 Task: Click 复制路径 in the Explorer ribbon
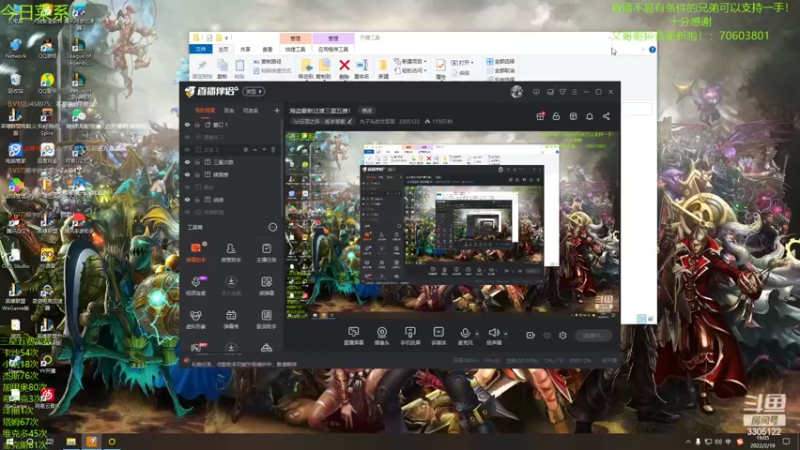[x=267, y=61]
